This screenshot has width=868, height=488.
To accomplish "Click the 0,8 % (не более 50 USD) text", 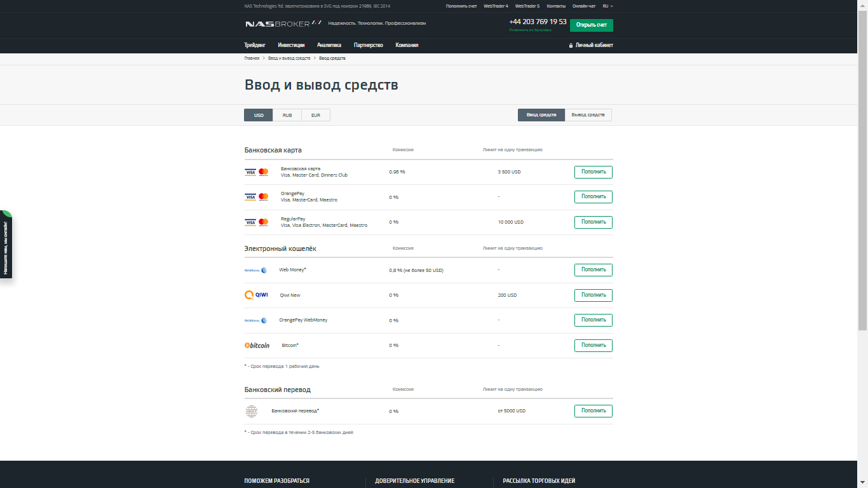I will coord(416,270).
